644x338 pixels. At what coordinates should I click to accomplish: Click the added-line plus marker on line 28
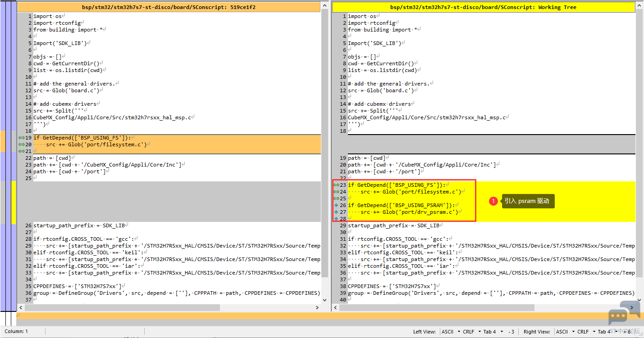336,219
